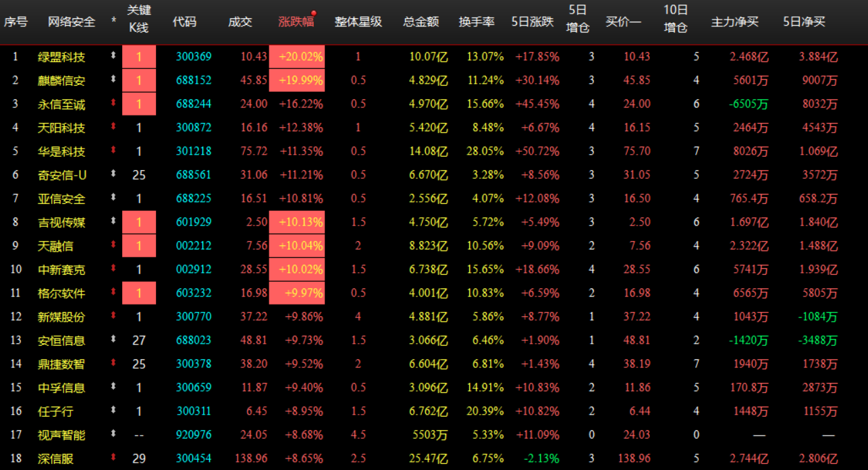868x470 pixels.
Task: Select stock name 奇安信-U
Action: [62, 176]
